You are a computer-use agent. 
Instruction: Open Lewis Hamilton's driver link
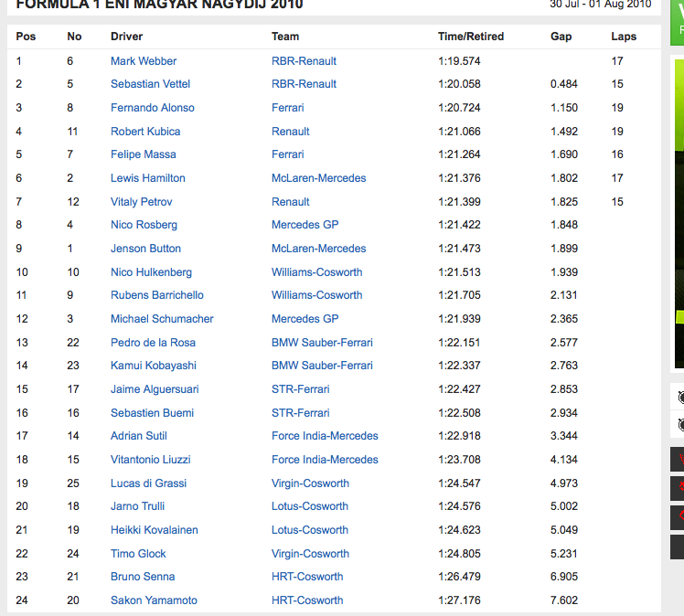pos(147,178)
